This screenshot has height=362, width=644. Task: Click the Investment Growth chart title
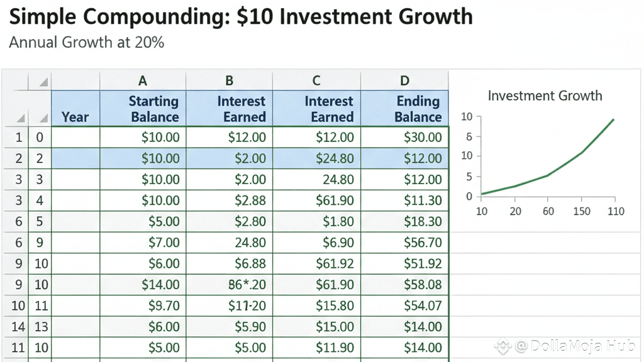545,96
